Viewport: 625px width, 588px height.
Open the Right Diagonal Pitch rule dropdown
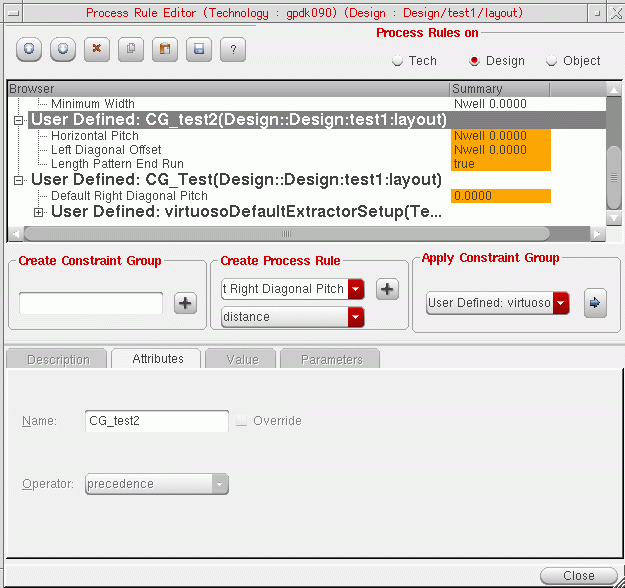pyautogui.click(x=356, y=289)
